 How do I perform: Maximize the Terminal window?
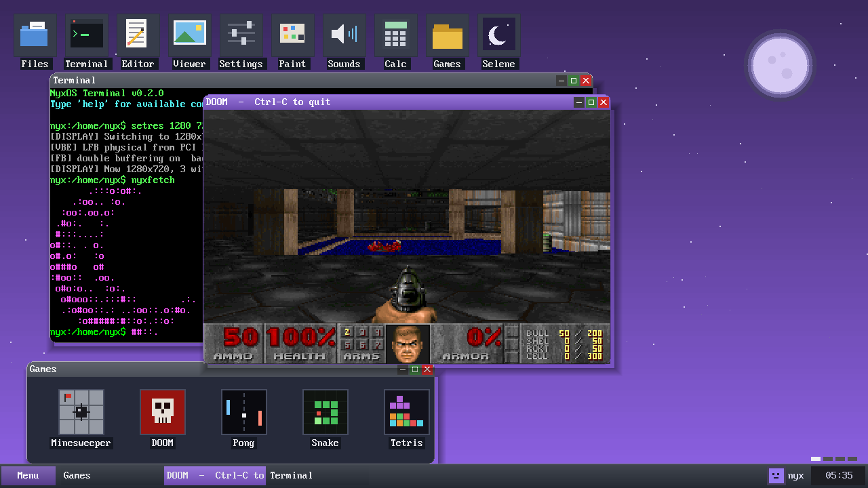coord(573,81)
